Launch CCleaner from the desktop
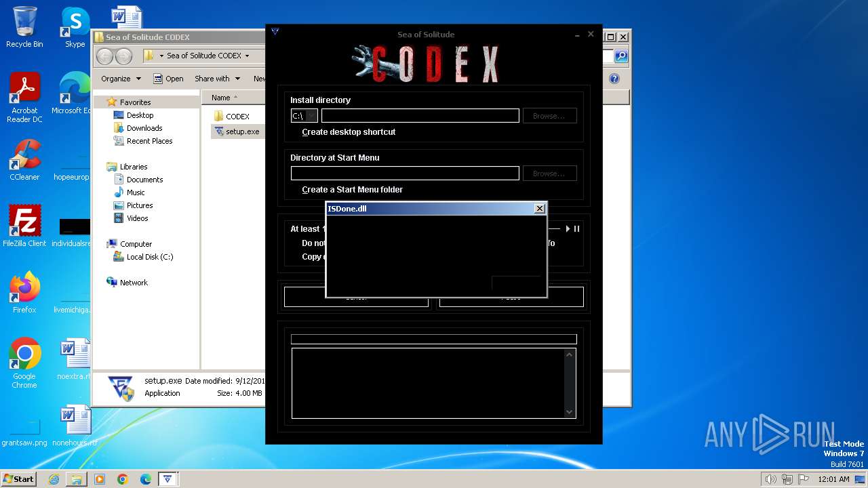 coord(24,160)
